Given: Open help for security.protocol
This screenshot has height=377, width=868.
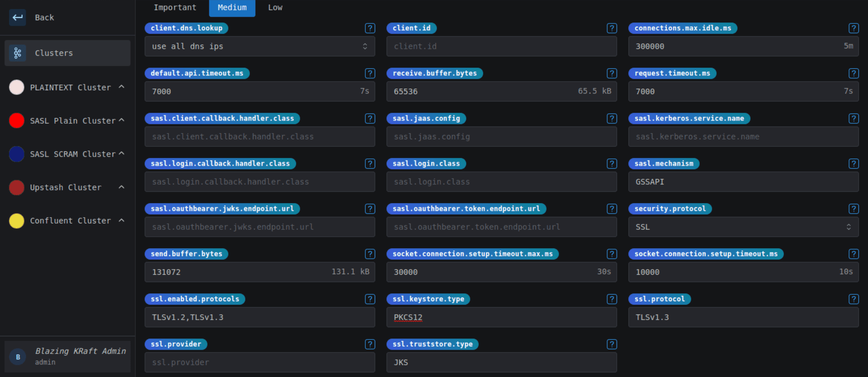Looking at the screenshot, I should [x=854, y=209].
